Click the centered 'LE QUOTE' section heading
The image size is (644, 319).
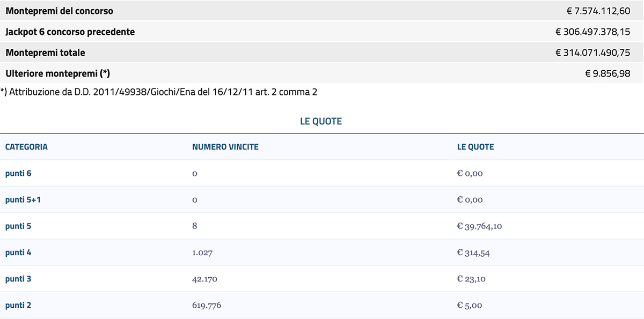(321, 121)
